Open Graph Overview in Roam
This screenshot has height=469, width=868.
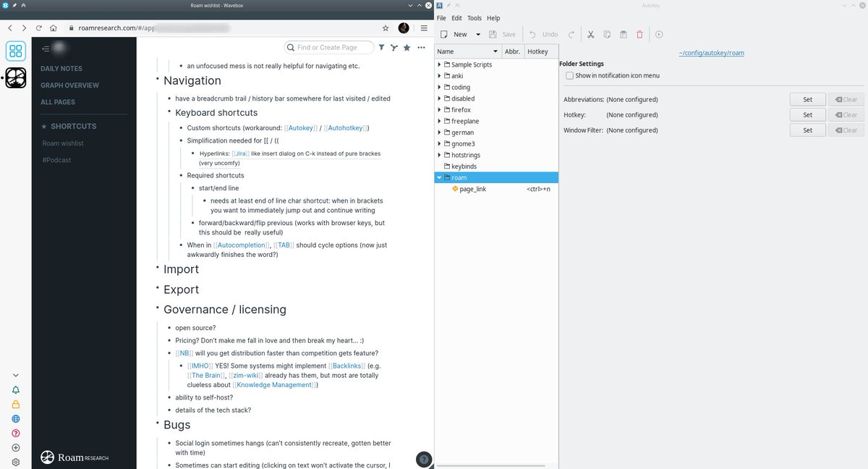(x=69, y=85)
